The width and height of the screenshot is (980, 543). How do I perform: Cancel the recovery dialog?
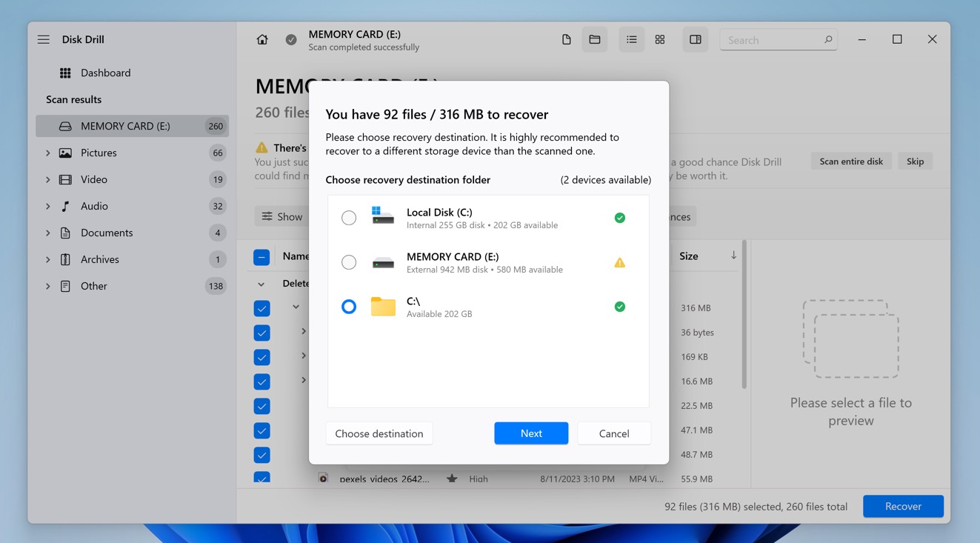pos(614,433)
